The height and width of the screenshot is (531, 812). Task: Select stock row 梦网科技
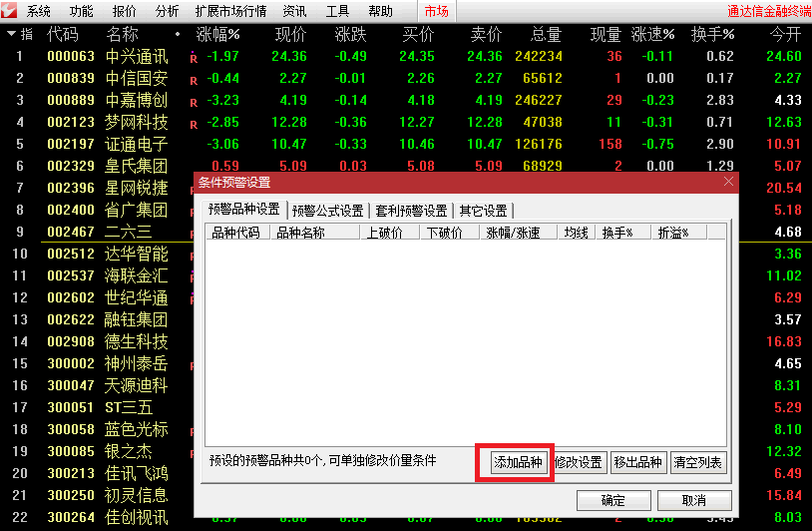click(x=137, y=122)
